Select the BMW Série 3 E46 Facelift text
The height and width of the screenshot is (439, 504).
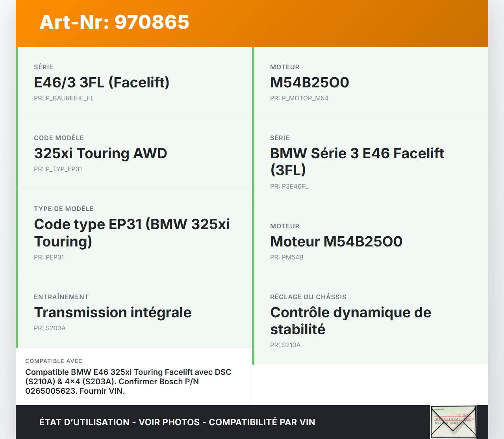357,161
